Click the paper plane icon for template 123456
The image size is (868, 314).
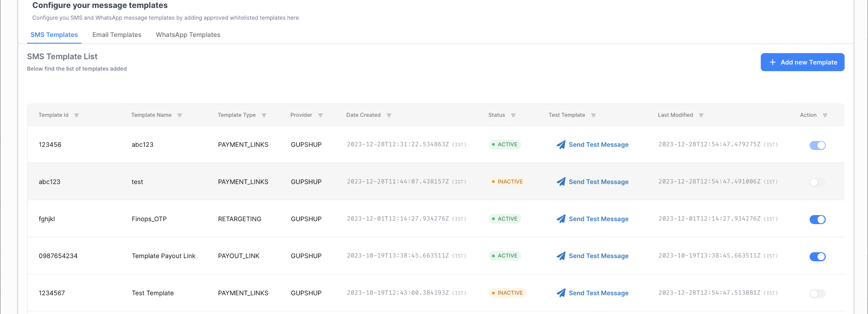click(x=561, y=145)
